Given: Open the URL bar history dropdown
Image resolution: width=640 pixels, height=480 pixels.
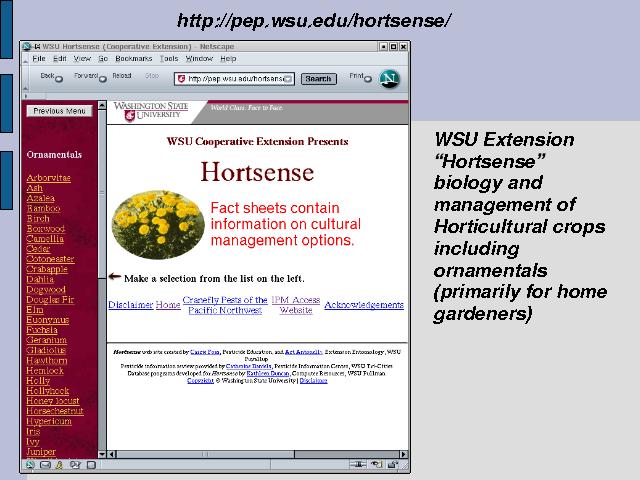Looking at the screenshot, I should pyautogui.click(x=291, y=79).
